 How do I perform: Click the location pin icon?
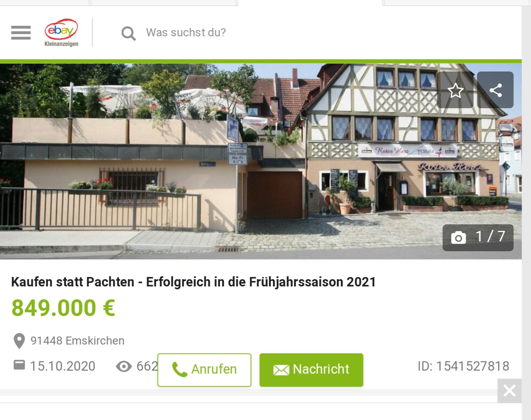tap(19, 341)
